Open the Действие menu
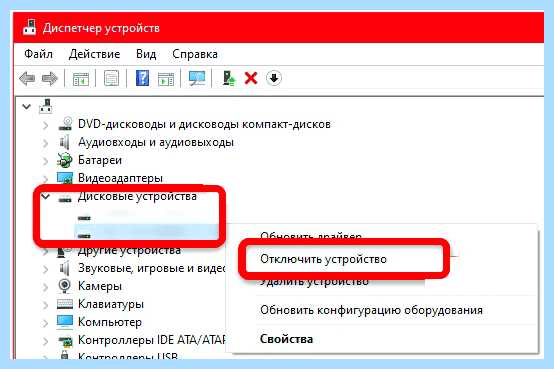Image resolution: width=554 pixels, height=369 pixels. click(x=94, y=54)
